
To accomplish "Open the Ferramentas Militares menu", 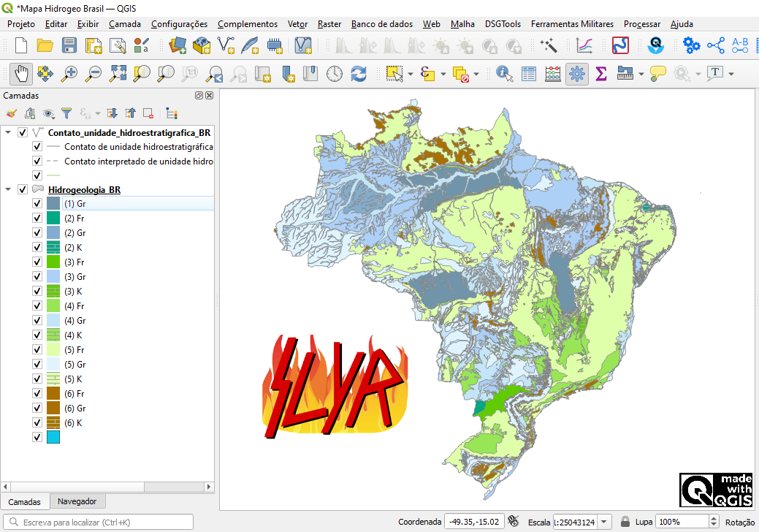I will 572,23.
